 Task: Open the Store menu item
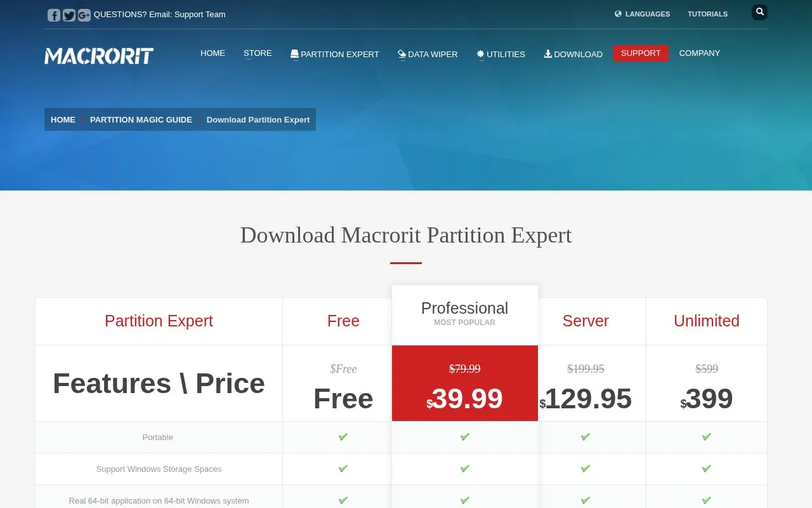[x=258, y=53]
